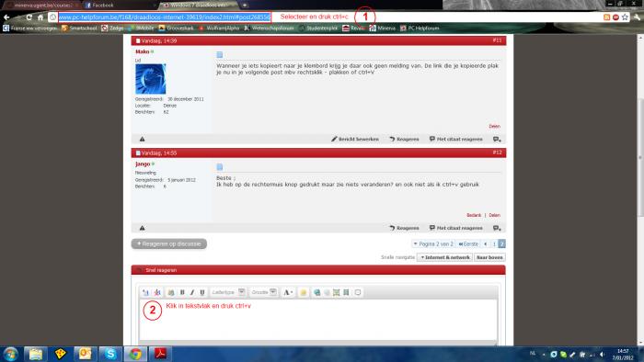Click the browser reload icon
The image size is (644, 362).
pos(29,17)
